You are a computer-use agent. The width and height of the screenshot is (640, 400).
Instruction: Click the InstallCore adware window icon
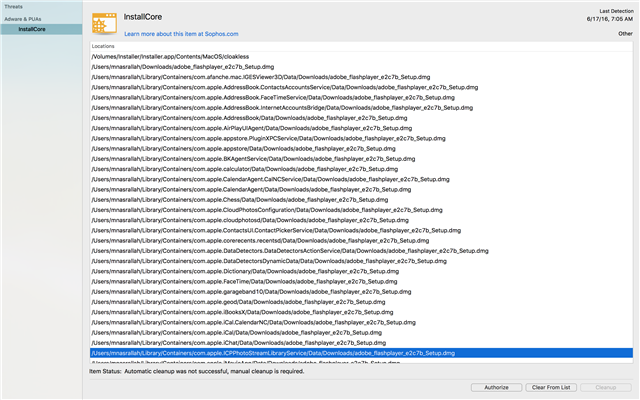(x=104, y=23)
